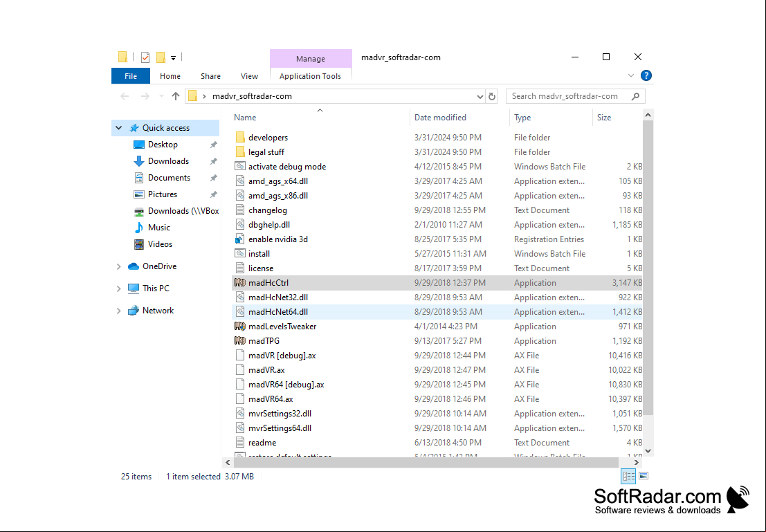
Task: Click the horizontal scrollbar left arrow
Action: click(x=228, y=462)
